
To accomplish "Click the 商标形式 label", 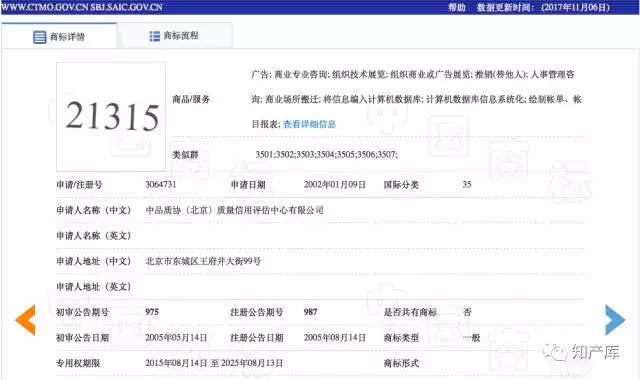I will point(401,363).
